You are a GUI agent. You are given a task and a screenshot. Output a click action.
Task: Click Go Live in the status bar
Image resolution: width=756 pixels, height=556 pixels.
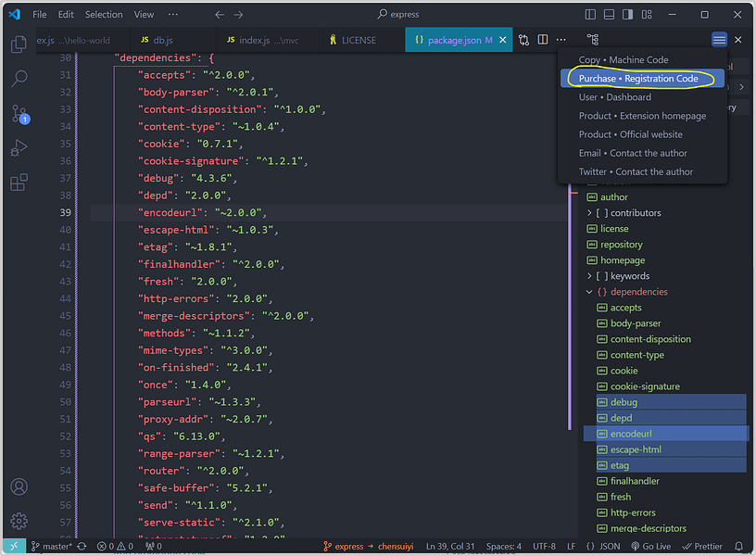(650, 546)
